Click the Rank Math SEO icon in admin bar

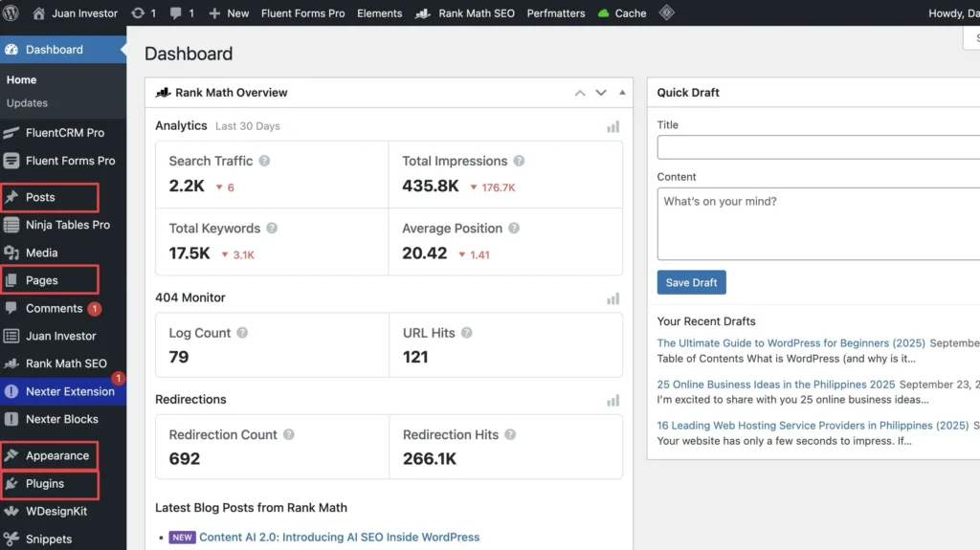click(x=422, y=13)
